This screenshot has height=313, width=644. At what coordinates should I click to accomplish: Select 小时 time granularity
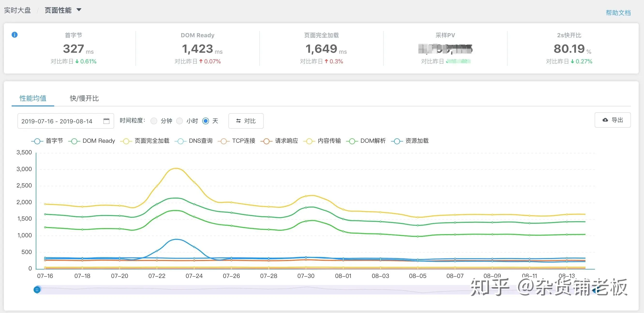[x=180, y=121]
